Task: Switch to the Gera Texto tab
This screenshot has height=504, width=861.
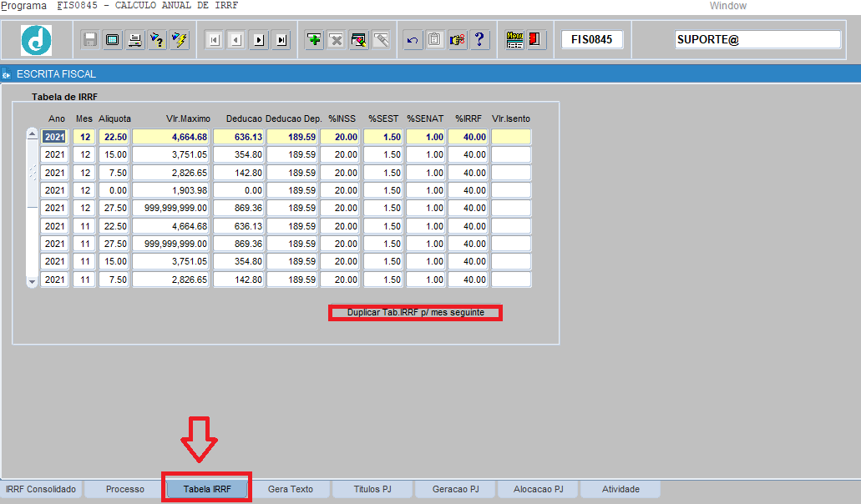Action: pos(291,489)
